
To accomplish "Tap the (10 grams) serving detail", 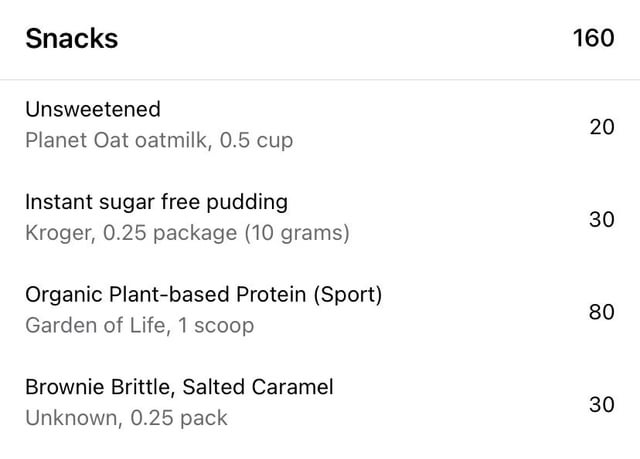I will (297, 233).
